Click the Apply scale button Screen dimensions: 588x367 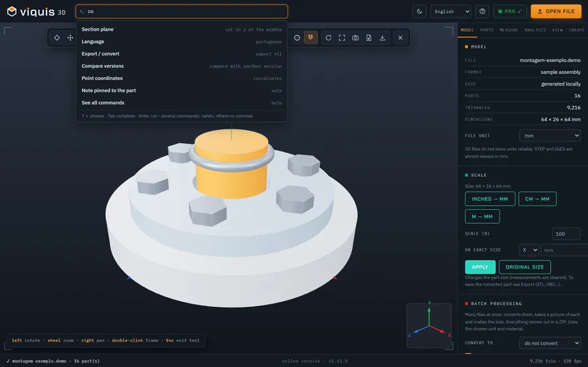point(480,267)
